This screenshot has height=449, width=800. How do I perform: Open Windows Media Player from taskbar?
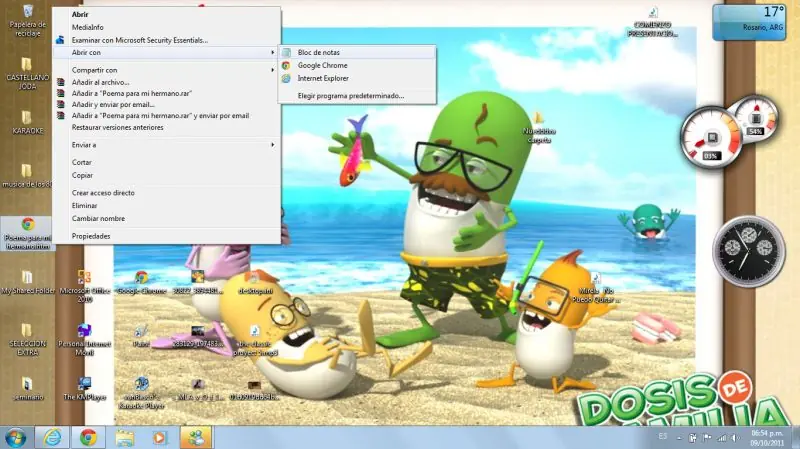(x=160, y=438)
